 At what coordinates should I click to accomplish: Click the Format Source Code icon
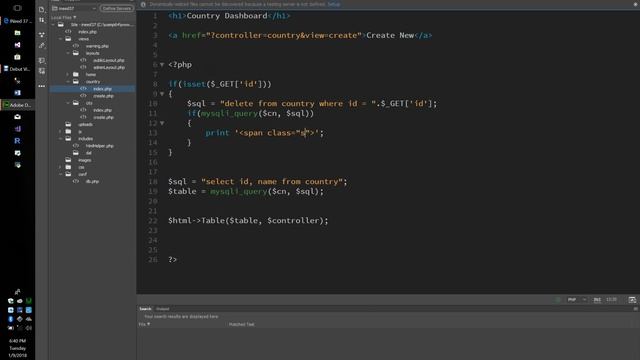pyautogui.click(x=42, y=46)
